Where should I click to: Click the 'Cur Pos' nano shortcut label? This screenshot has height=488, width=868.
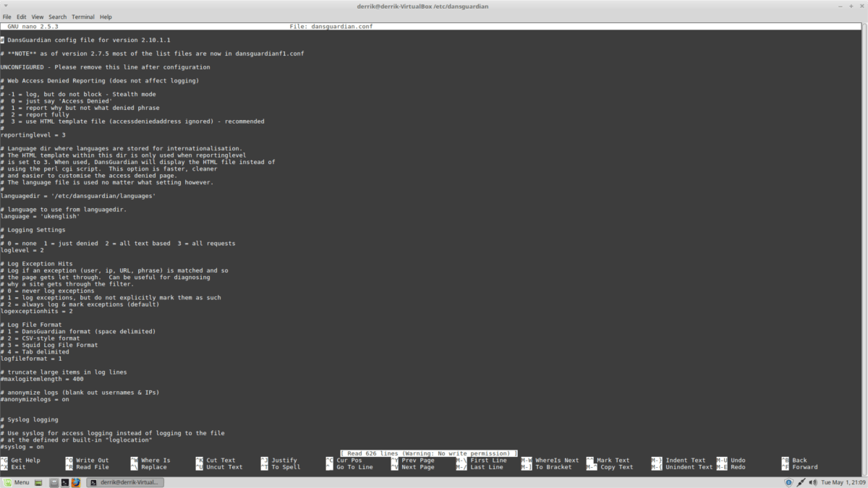coord(349,461)
